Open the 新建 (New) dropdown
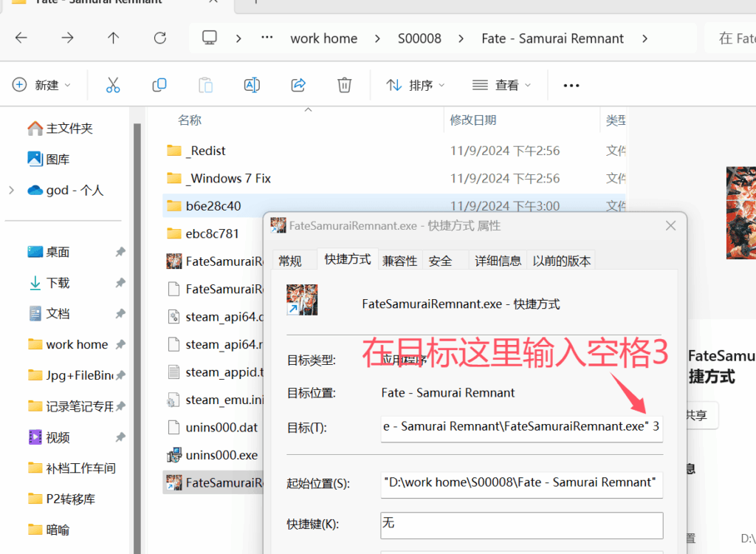 pos(42,85)
